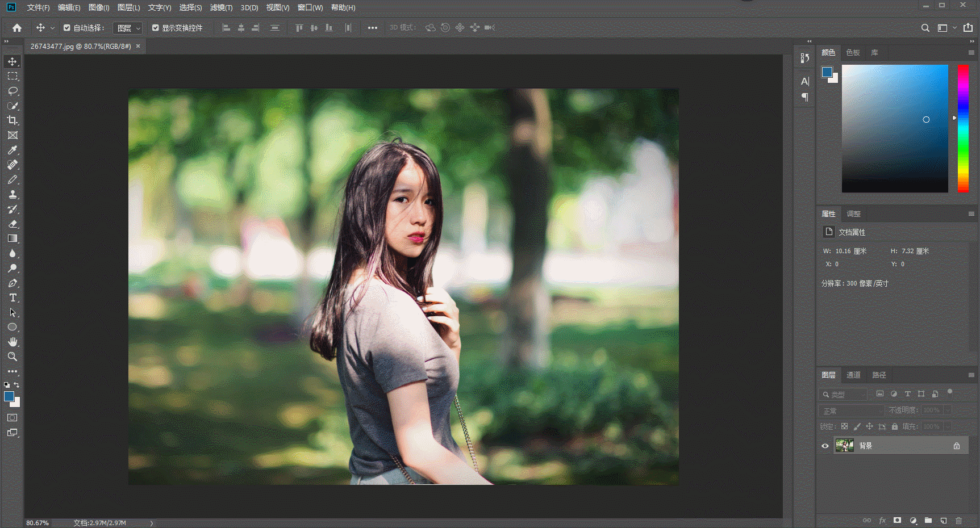The image size is (980, 528).
Task: Select the Lasso tool
Action: (x=12, y=91)
